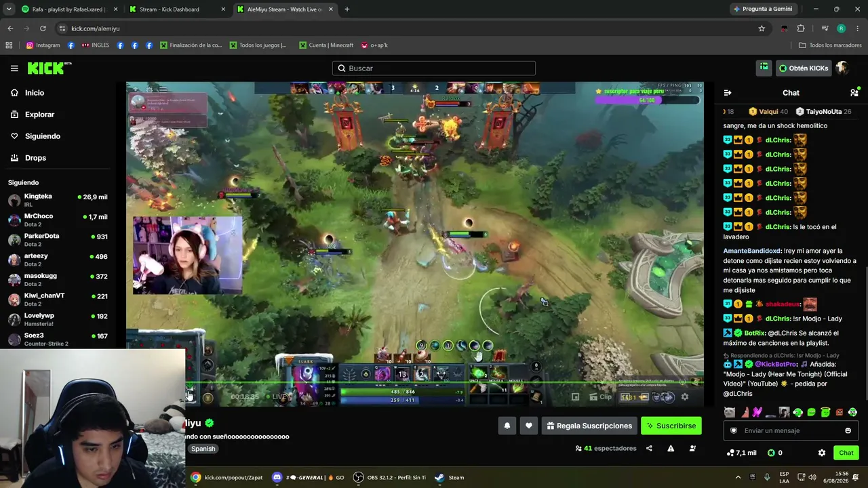Reload the current page

[x=43, y=28]
